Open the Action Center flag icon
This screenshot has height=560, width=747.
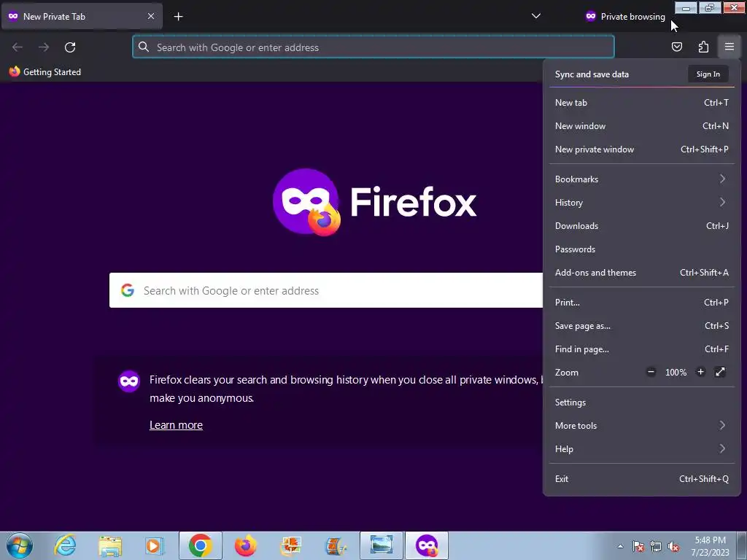point(638,547)
